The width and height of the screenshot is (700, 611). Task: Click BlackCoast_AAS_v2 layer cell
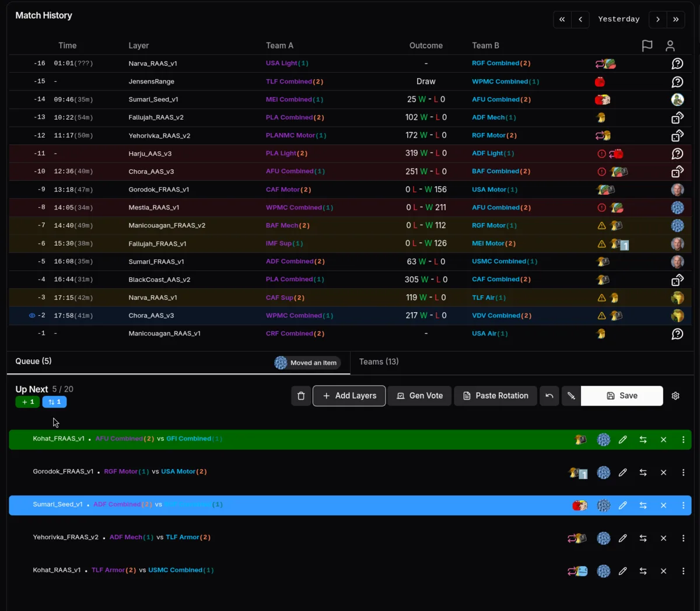pyautogui.click(x=159, y=280)
